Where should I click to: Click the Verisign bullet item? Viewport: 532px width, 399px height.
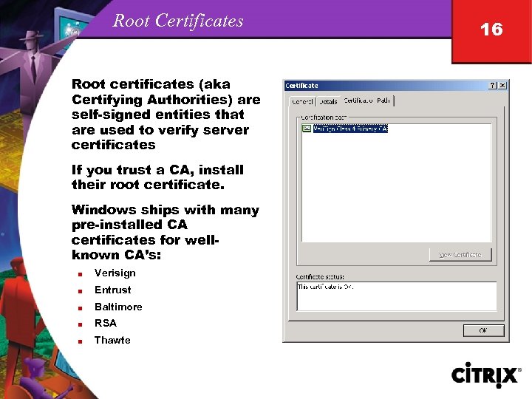coord(115,273)
